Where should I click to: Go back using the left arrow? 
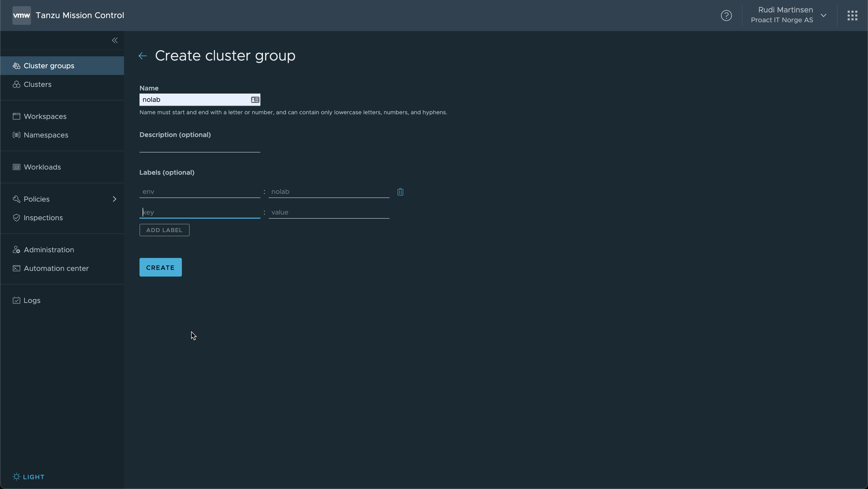click(x=143, y=56)
